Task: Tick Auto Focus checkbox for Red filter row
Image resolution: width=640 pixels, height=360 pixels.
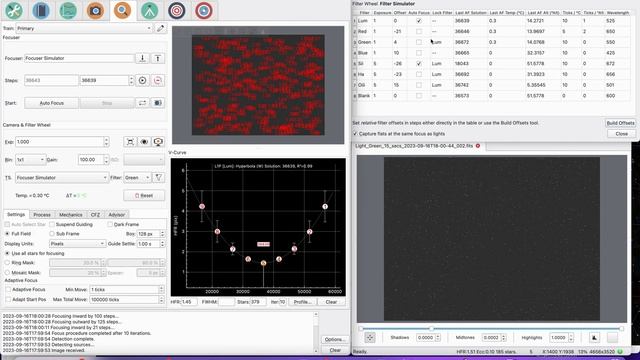Action: (x=419, y=31)
